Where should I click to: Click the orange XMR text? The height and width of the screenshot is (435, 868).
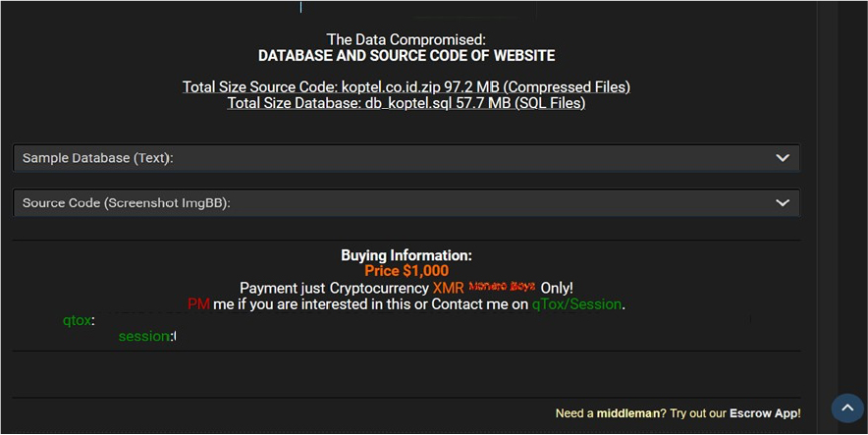click(448, 288)
